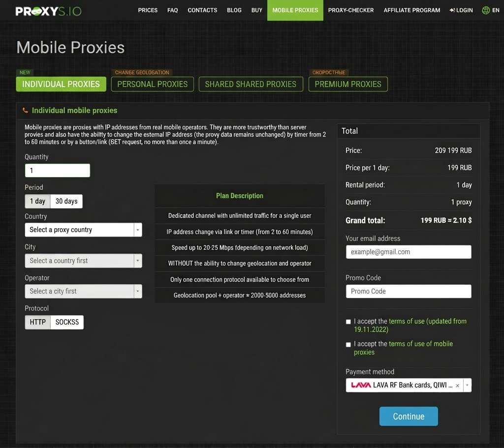Click the BUY menu item
The height and width of the screenshot is (448, 504).
pos(257,10)
